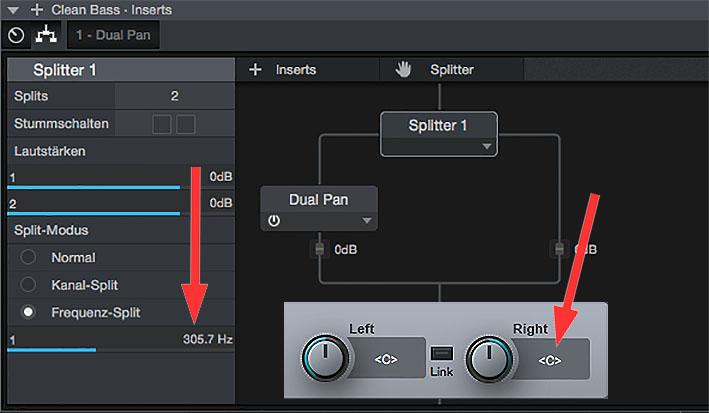Select the Splitter hand tool icon
This screenshot has height=413, width=709.
pos(404,70)
